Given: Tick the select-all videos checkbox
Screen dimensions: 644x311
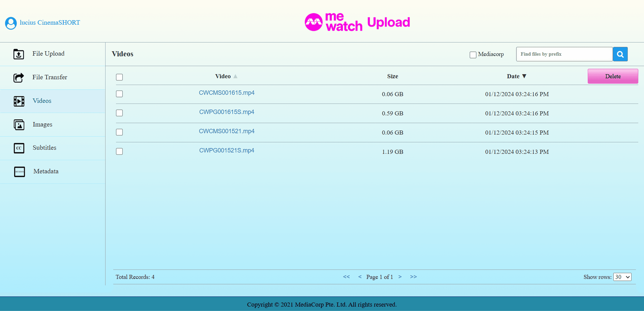Looking at the screenshot, I should (x=119, y=77).
